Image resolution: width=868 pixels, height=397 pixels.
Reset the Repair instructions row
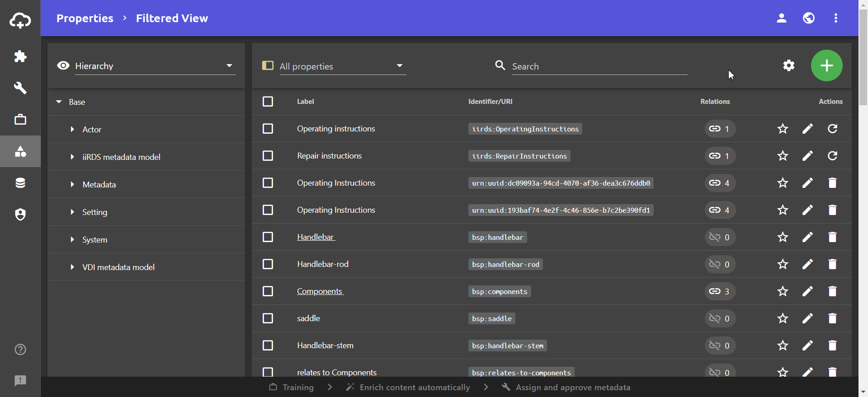pyautogui.click(x=832, y=156)
